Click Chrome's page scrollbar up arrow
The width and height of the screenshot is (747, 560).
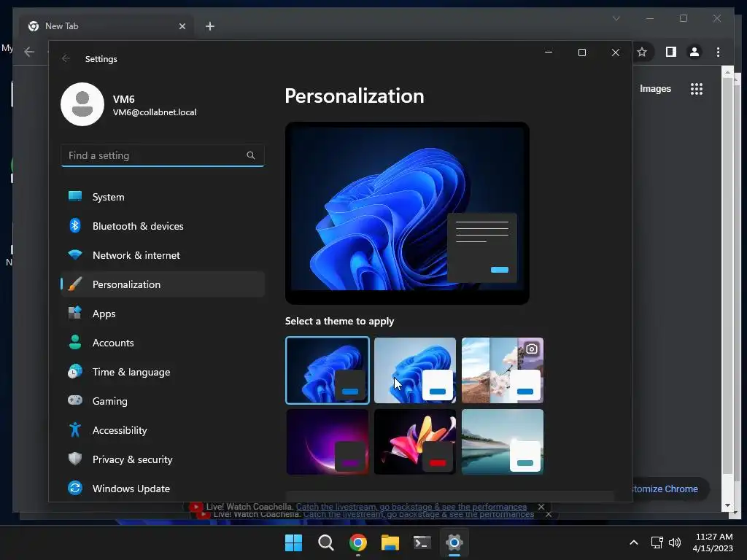pyautogui.click(x=727, y=73)
